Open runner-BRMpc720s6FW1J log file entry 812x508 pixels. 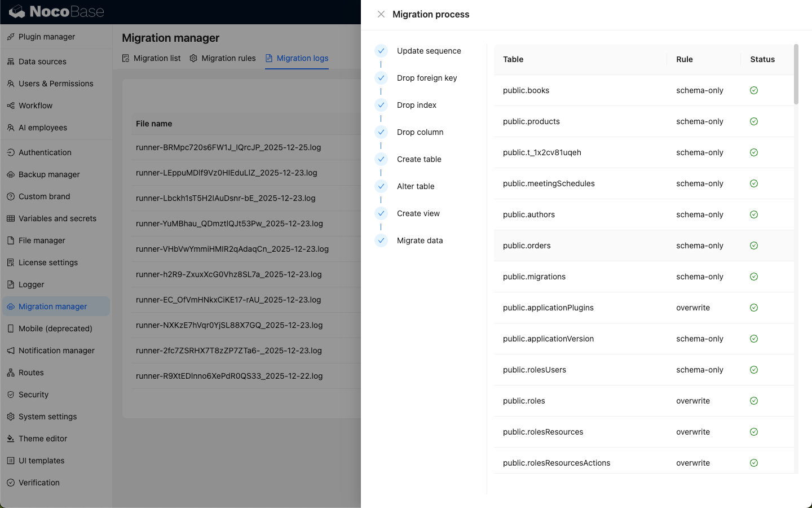(x=228, y=147)
